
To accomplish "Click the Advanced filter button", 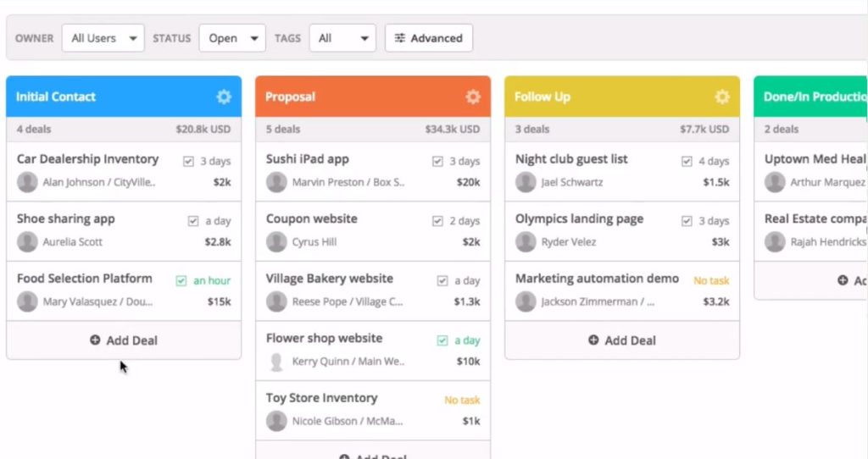I will pos(429,38).
